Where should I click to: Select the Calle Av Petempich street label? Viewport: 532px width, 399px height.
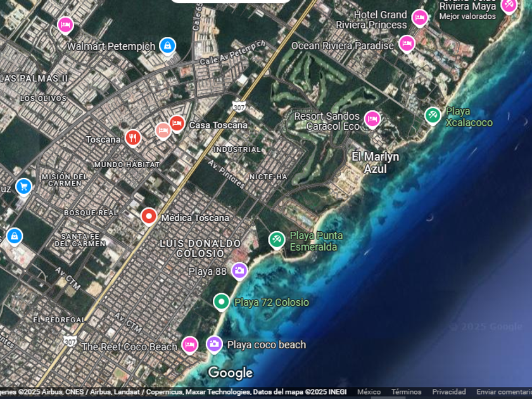232,53
